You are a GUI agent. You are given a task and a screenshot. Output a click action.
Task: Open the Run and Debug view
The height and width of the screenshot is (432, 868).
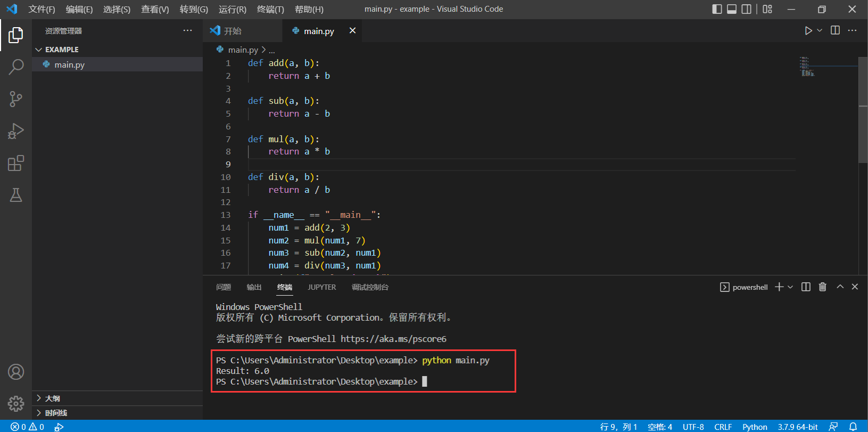[16, 131]
